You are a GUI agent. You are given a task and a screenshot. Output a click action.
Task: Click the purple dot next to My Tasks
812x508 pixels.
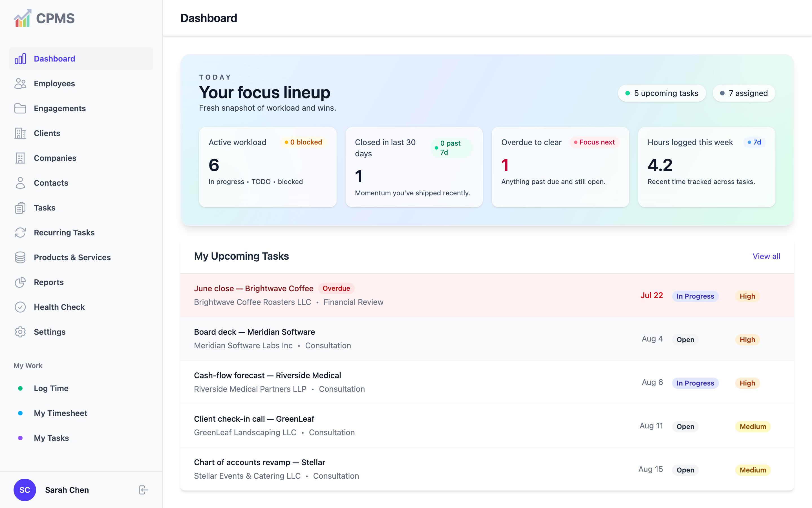click(20, 439)
